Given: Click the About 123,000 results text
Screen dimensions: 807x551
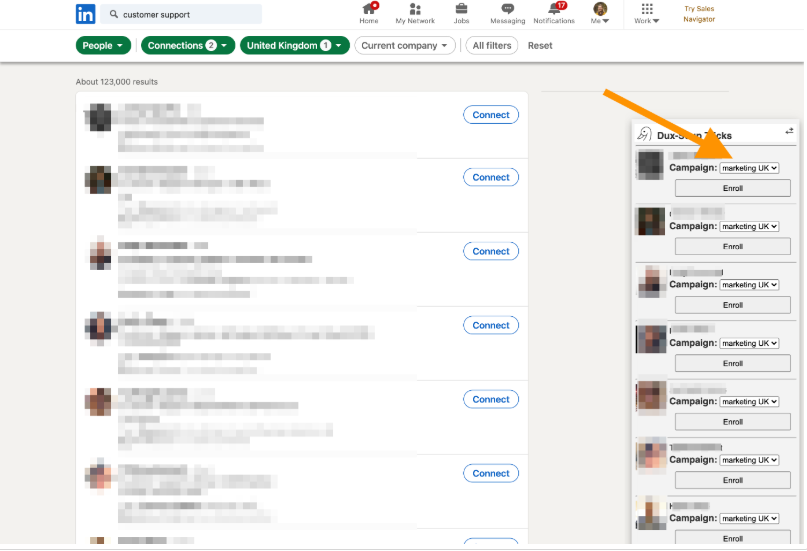Looking at the screenshot, I should click(x=117, y=82).
